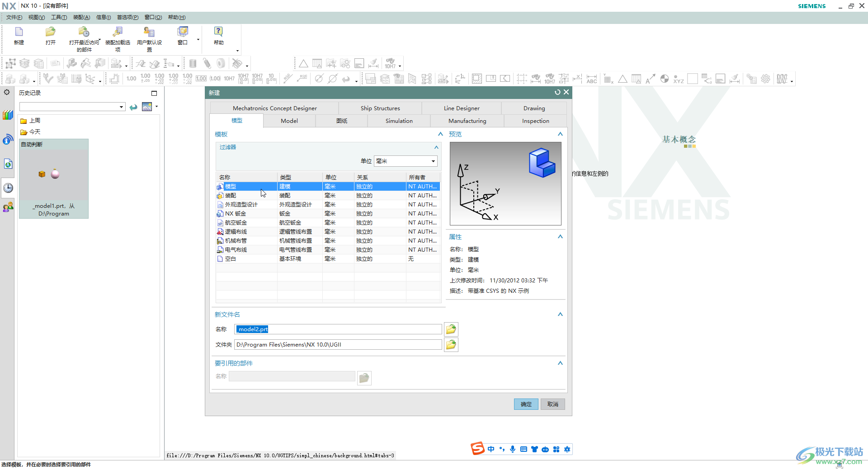Switch to the Ship Structures tab

(x=380, y=108)
